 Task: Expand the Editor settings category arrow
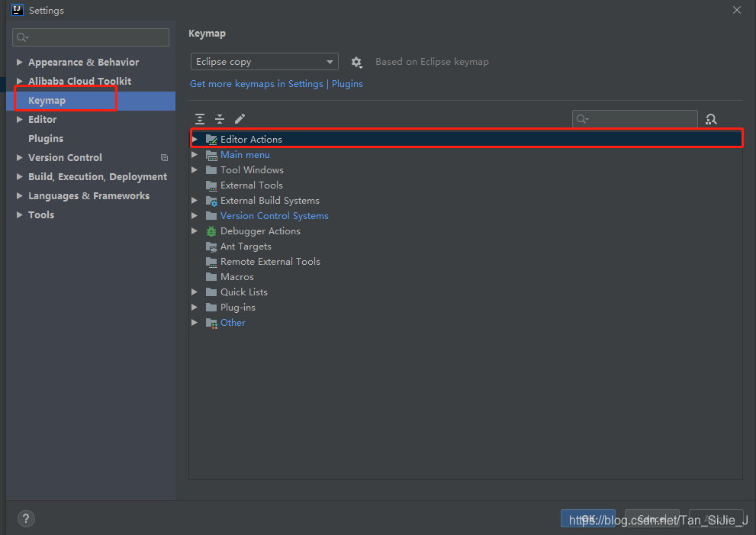click(x=19, y=119)
